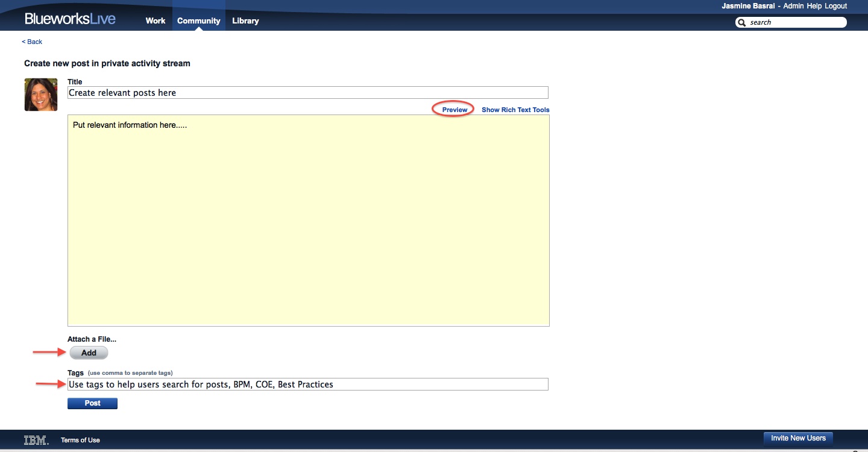Click the 'Attach a File...' label
This screenshot has height=452, width=868.
[x=92, y=339]
